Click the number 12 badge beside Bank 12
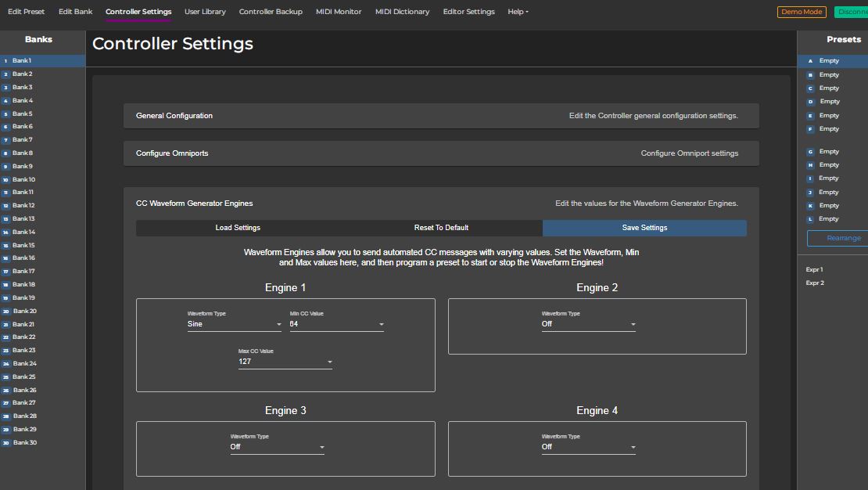 [5, 206]
